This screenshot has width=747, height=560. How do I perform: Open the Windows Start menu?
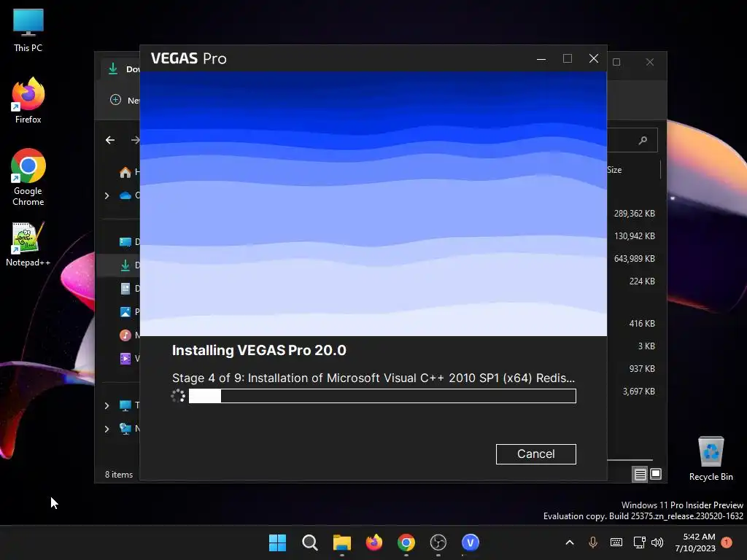click(277, 542)
